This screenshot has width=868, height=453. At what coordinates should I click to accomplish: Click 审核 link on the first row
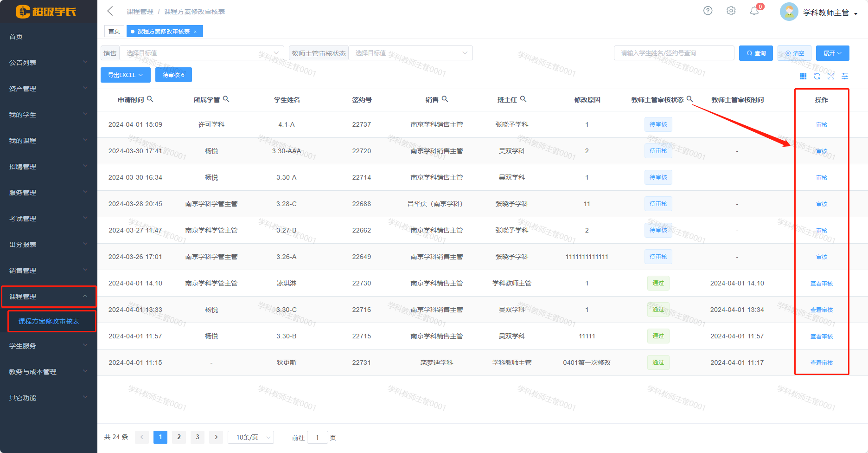821,124
